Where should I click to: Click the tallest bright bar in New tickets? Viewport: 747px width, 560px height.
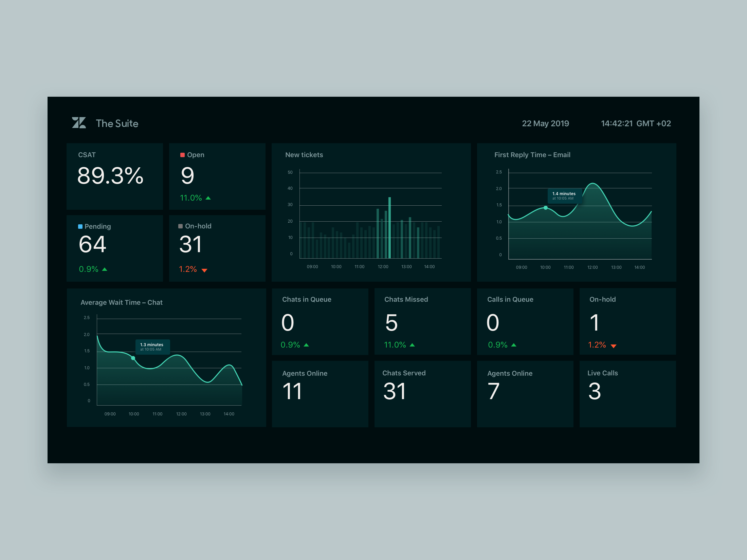389,227
